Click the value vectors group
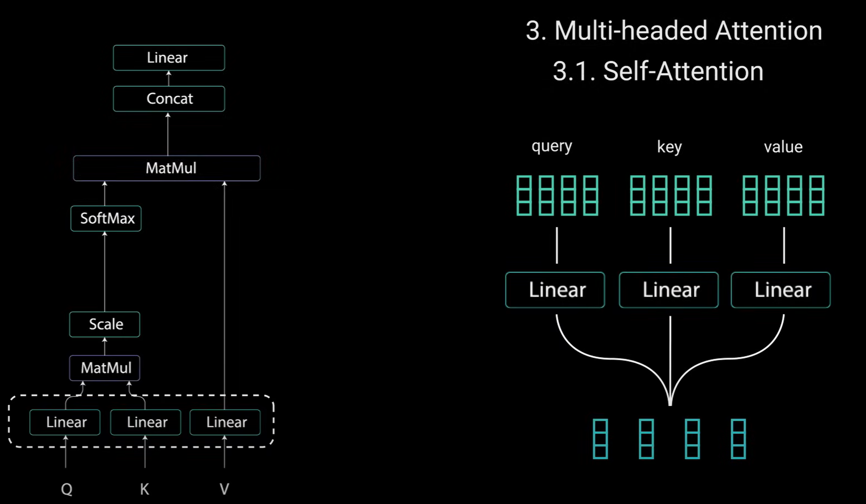 click(x=783, y=195)
